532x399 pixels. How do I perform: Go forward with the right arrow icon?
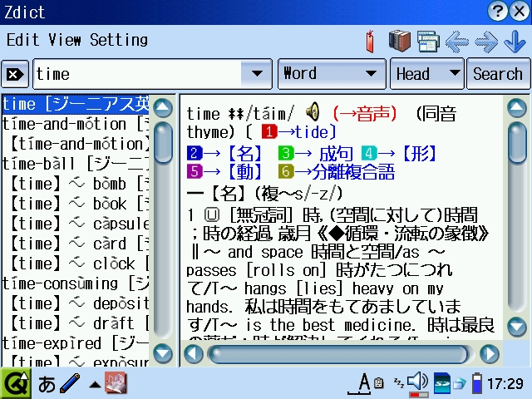click(485, 40)
